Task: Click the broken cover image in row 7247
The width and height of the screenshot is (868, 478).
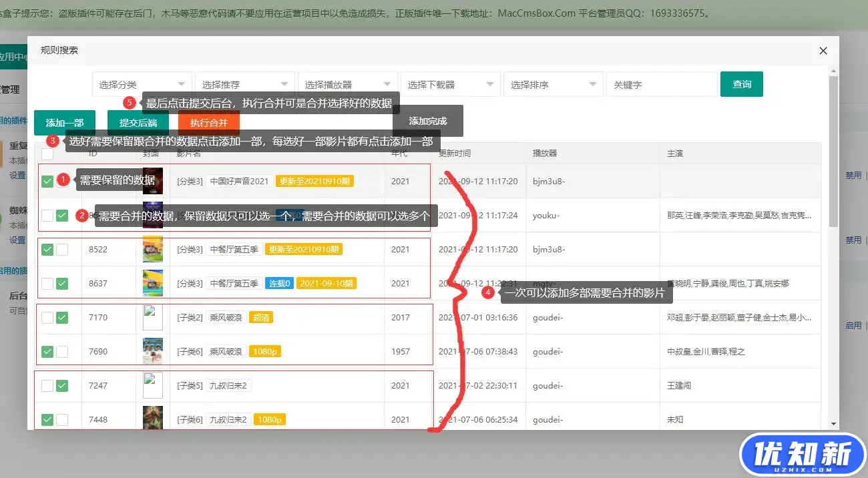Action: [153, 385]
